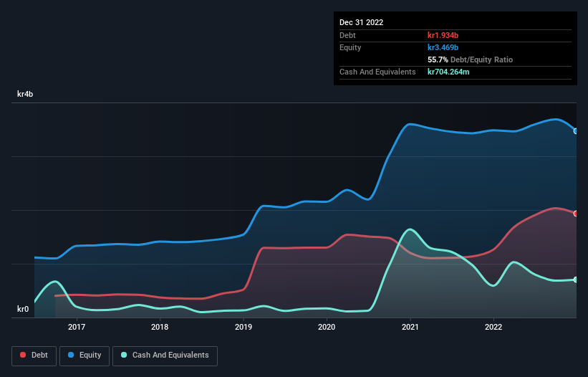Toggle the Equity series legend button
588x377 pixels.
click(85, 355)
